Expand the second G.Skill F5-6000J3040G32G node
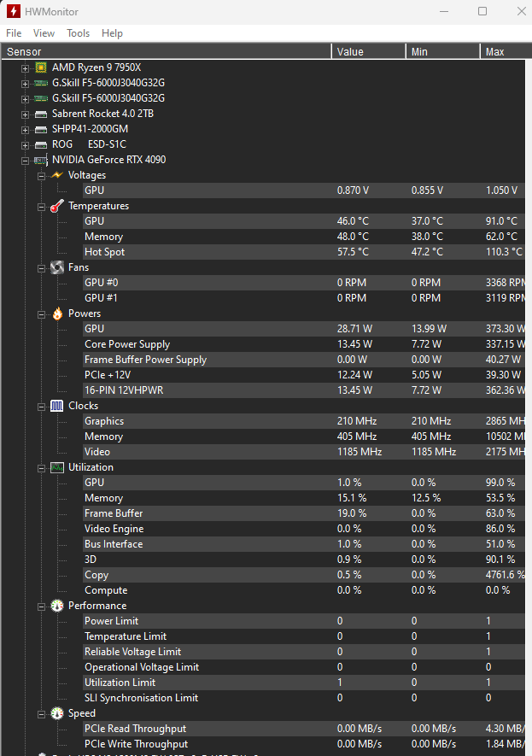Viewport: 532px width, 756px height. click(x=25, y=99)
